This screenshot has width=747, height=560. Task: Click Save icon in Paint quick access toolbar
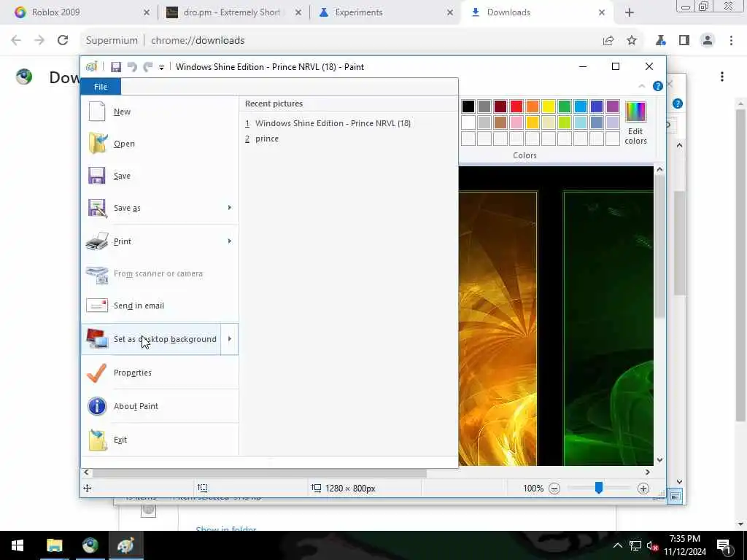click(116, 67)
